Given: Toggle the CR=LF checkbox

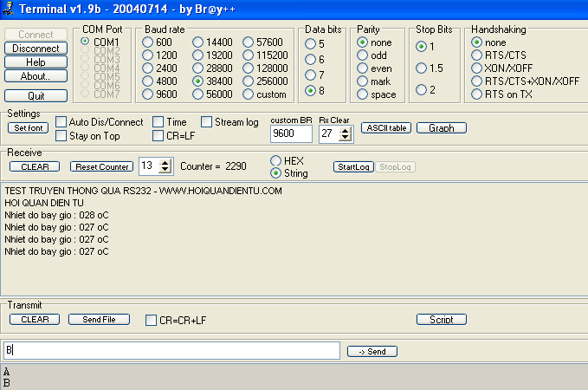Looking at the screenshot, I should [x=158, y=135].
